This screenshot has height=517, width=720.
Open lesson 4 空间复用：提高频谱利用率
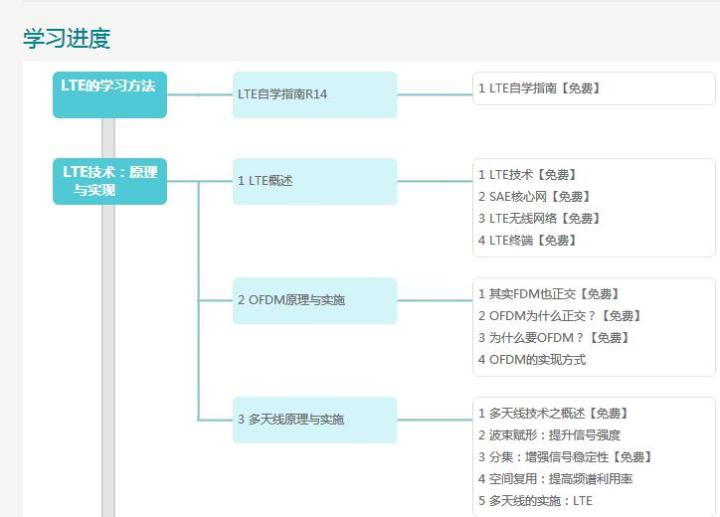pyautogui.click(x=555, y=479)
